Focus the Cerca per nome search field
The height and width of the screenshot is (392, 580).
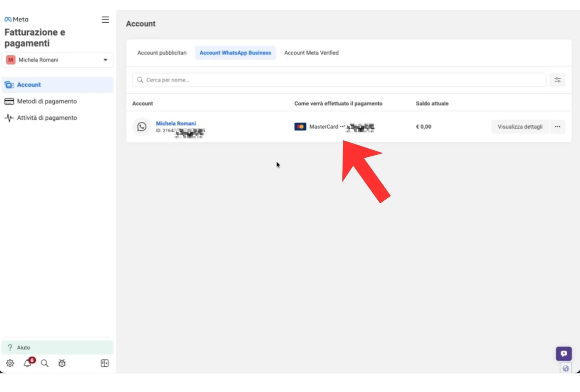coord(339,80)
